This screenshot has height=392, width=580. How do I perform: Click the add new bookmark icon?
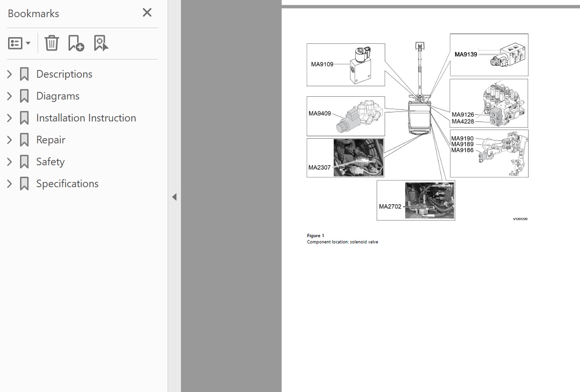76,43
